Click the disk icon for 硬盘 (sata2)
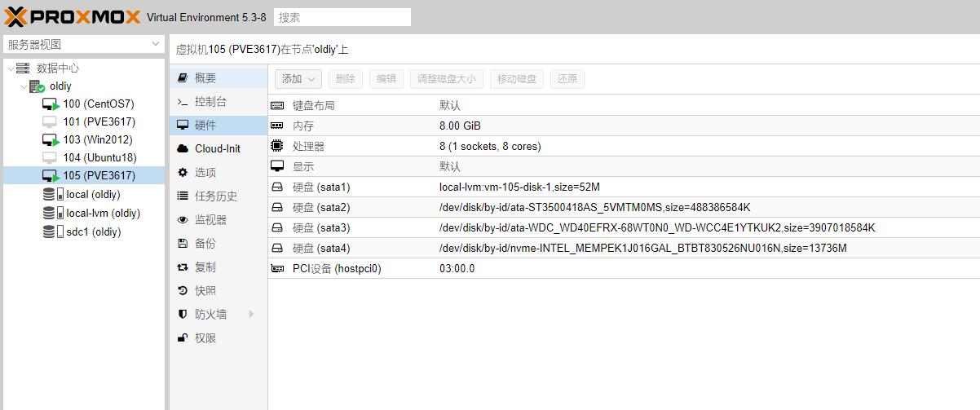The width and height of the screenshot is (980, 410). (277, 208)
